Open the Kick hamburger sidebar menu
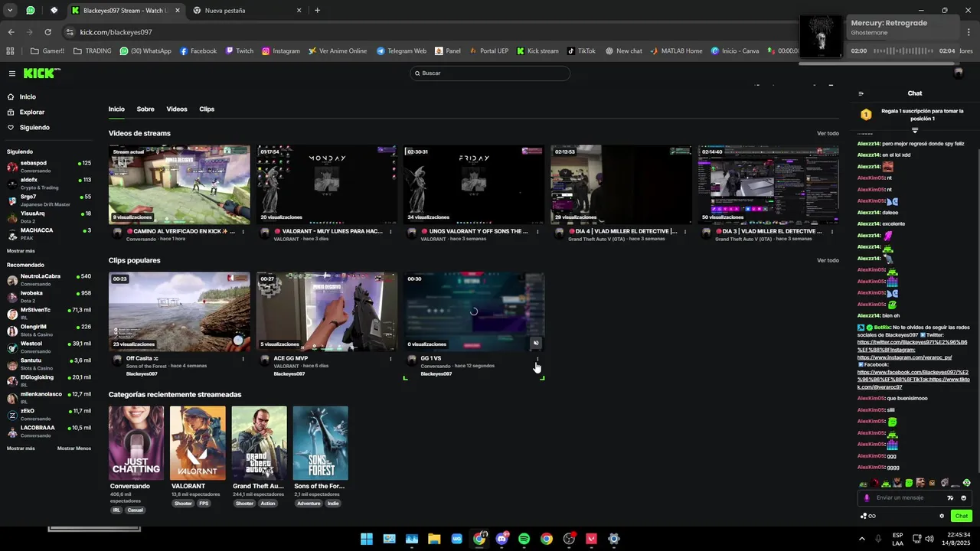Viewport: 980px width, 551px height. [12, 73]
